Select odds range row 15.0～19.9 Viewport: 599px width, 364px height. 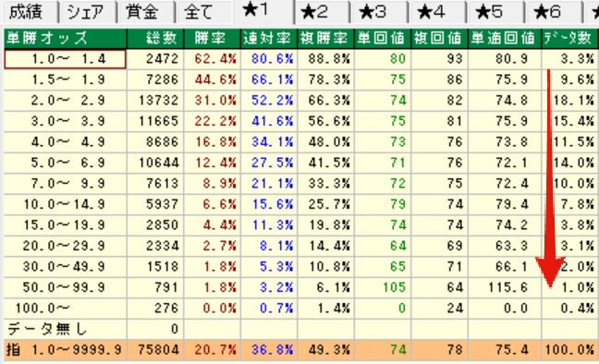point(65,225)
